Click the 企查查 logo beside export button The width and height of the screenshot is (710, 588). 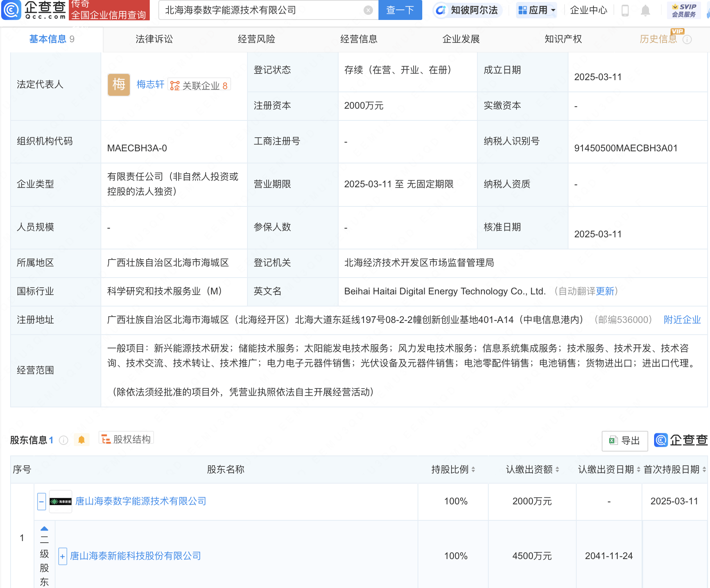point(681,440)
